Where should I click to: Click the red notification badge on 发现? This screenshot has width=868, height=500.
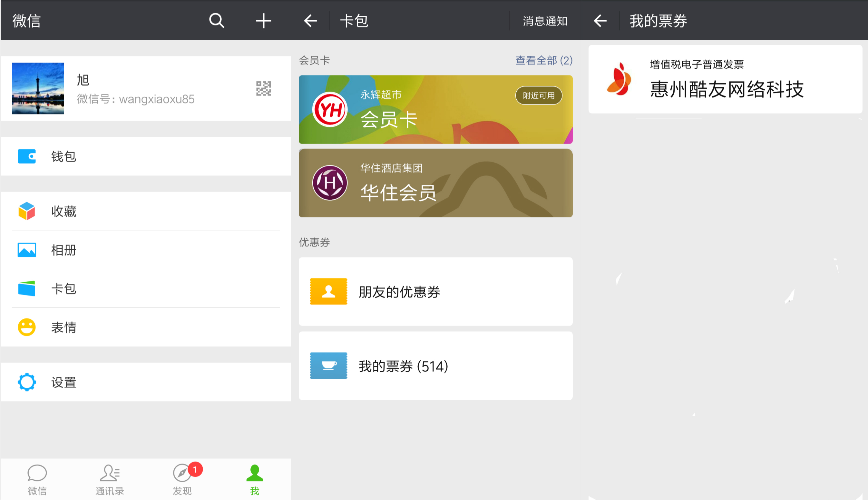(195, 469)
